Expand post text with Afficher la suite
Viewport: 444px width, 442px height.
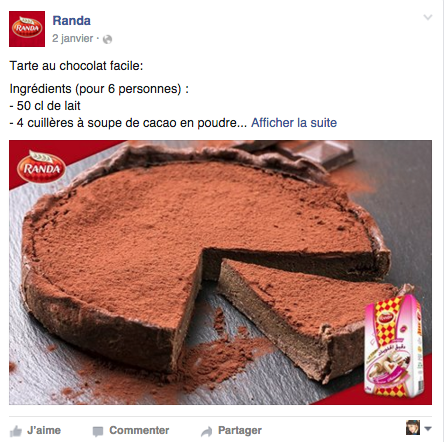click(x=294, y=123)
